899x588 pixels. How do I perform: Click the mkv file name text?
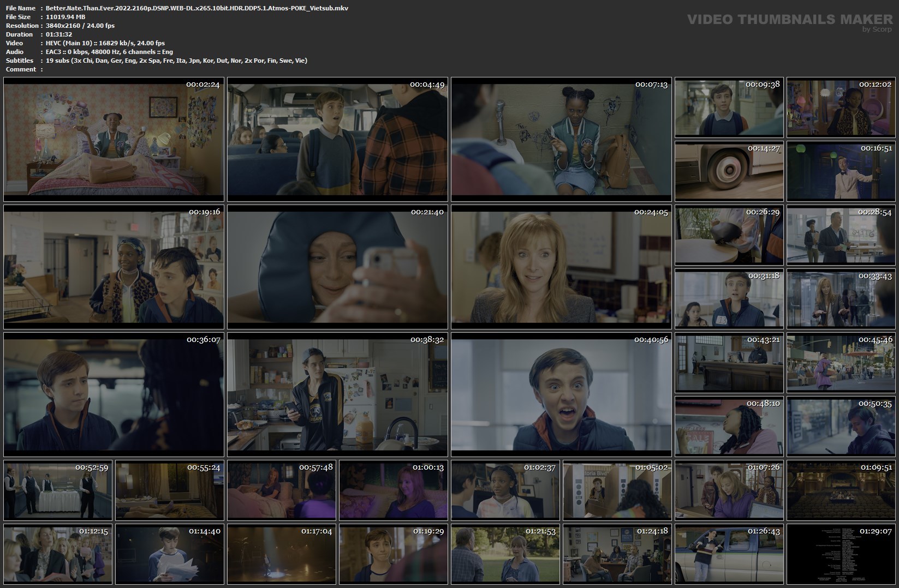[197, 8]
